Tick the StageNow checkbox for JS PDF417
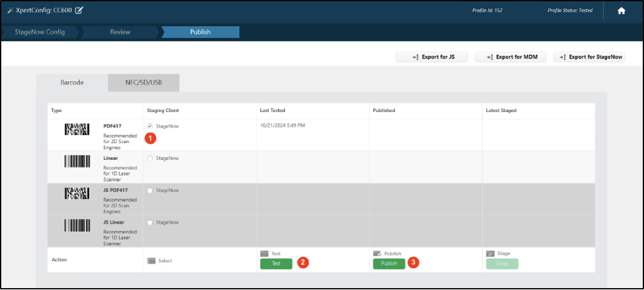644x290 pixels. pyautogui.click(x=149, y=190)
